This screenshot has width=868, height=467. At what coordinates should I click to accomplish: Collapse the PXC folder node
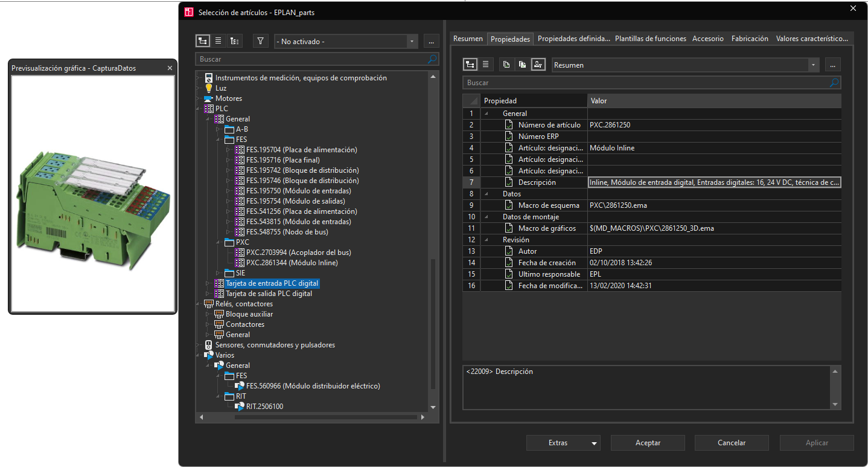tap(219, 242)
